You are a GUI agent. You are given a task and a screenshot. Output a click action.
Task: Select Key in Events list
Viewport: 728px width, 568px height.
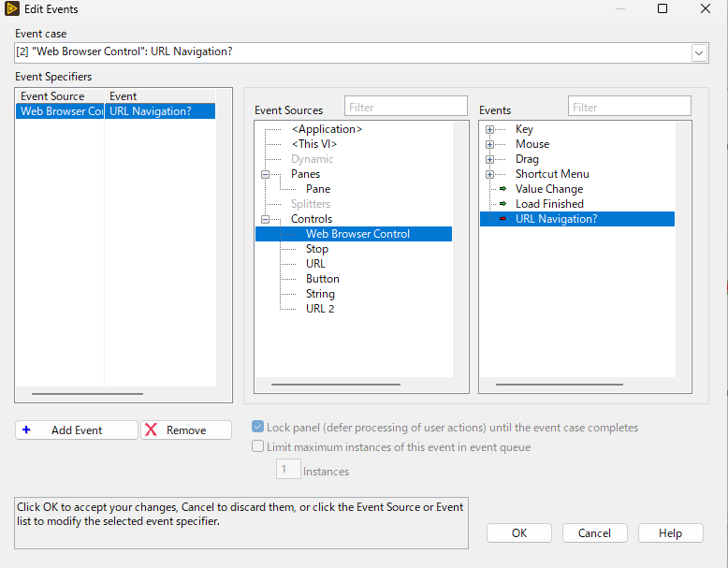click(x=524, y=129)
